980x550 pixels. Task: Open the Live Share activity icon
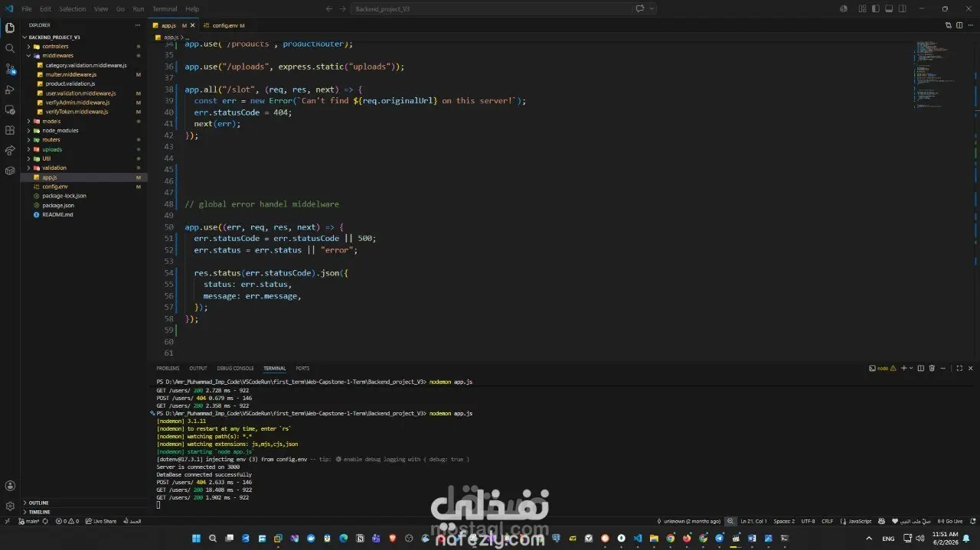[10, 151]
